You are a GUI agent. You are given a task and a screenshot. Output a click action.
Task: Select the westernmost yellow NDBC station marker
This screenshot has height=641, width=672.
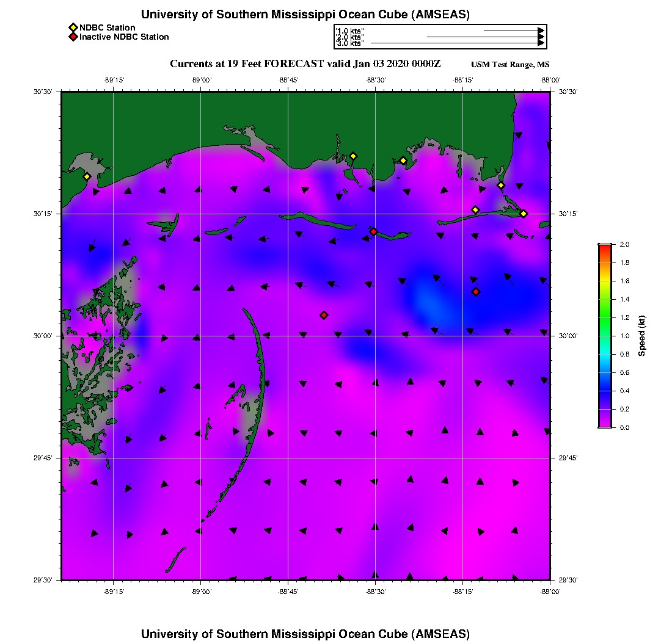click(x=87, y=176)
